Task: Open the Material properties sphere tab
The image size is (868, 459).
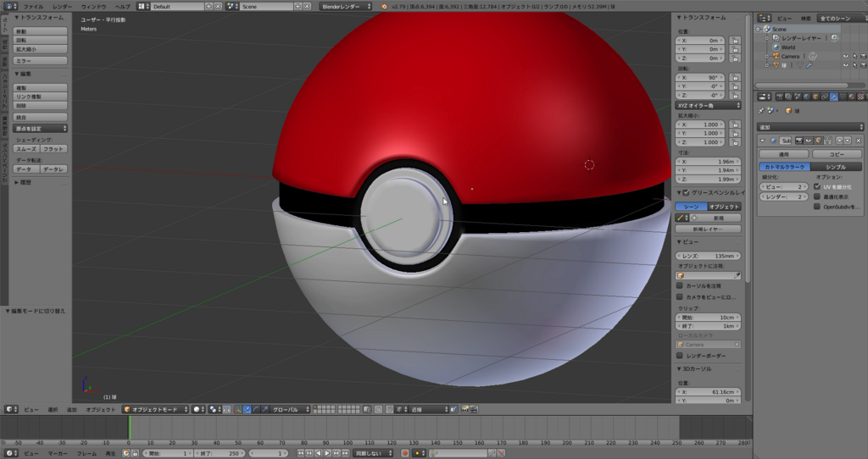Action: click(x=852, y=97)
